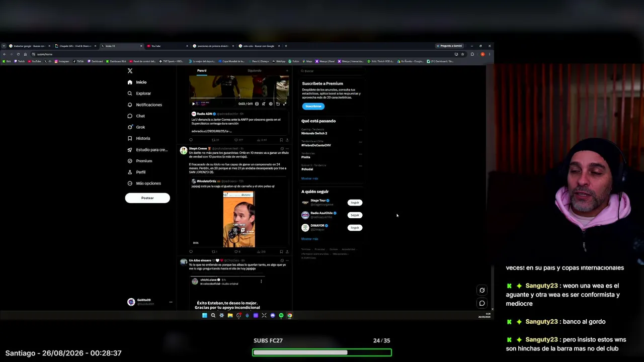Viewport: 644px width, 362px height.
Task: Open the adnradio.cl article link
Action: point(212,131)
